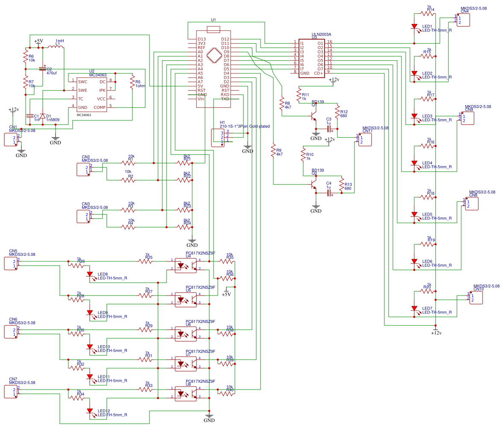Click the CN4 terminal connector
This screenshot has height=428, width=504.
[463, 20]
